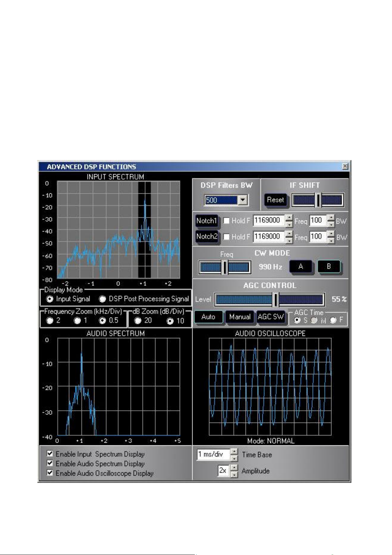Click the Audio Spectrum graph
Image resolution: width=392 pixels, height=555 pixels.
tap(118, 387)
